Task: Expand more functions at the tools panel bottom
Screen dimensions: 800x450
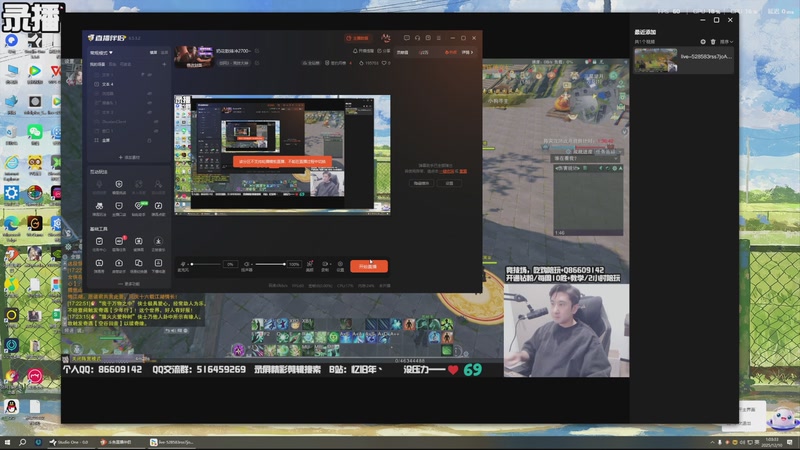Action: [x=129, y=284]
